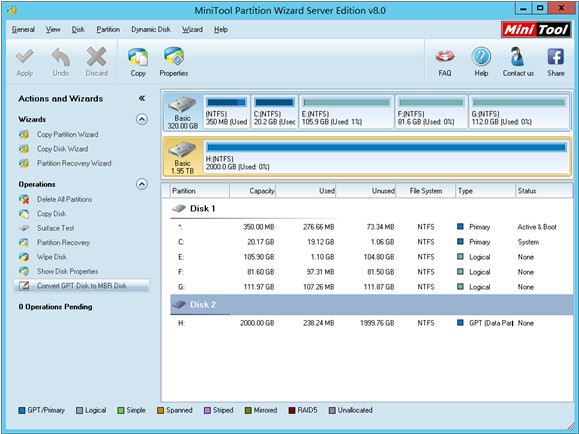This screenshot has width=579, height=434.
Task: Click the RAID5 legend color swatch
Action: 292,410
